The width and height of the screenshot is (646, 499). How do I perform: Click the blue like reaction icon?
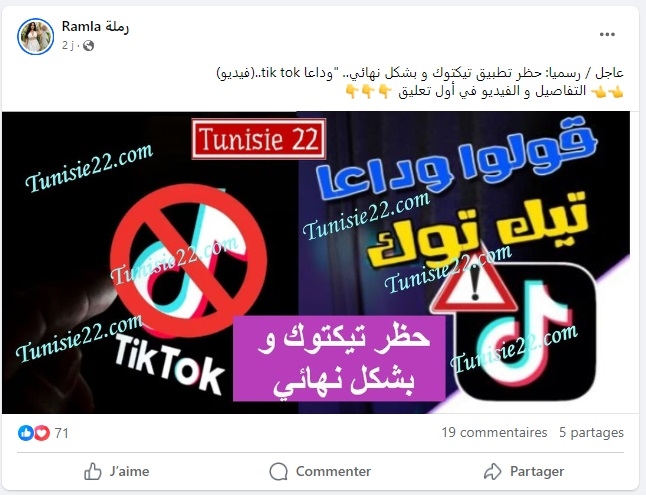(x=26, y=433)
